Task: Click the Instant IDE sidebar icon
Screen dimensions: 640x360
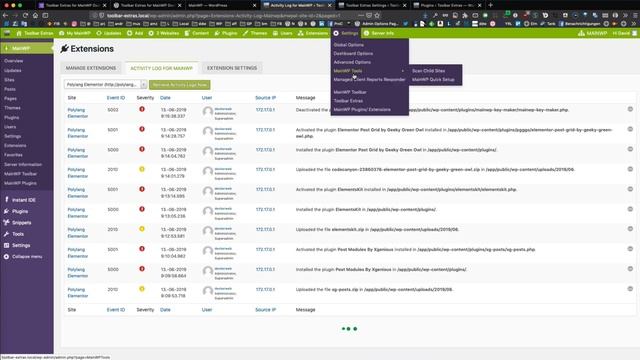Action: [6, 200]
